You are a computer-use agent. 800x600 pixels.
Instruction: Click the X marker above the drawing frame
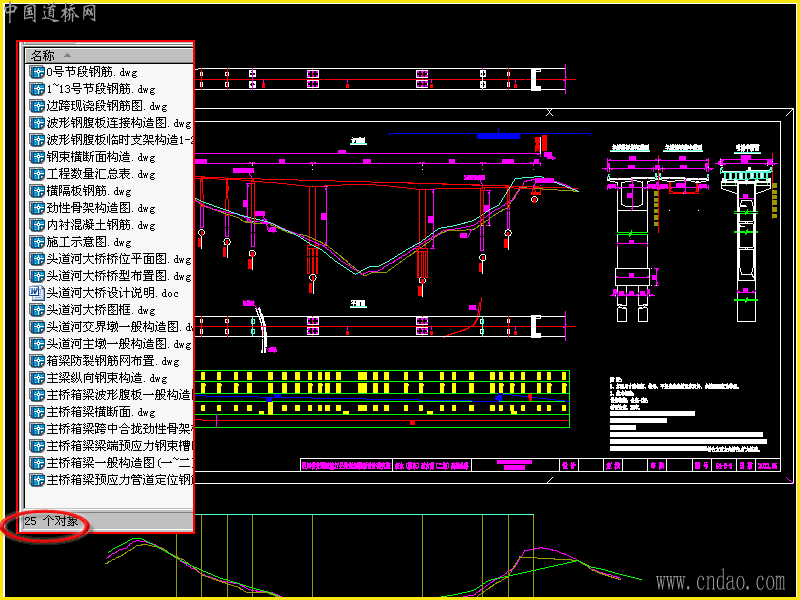click(x=549, y=112)
